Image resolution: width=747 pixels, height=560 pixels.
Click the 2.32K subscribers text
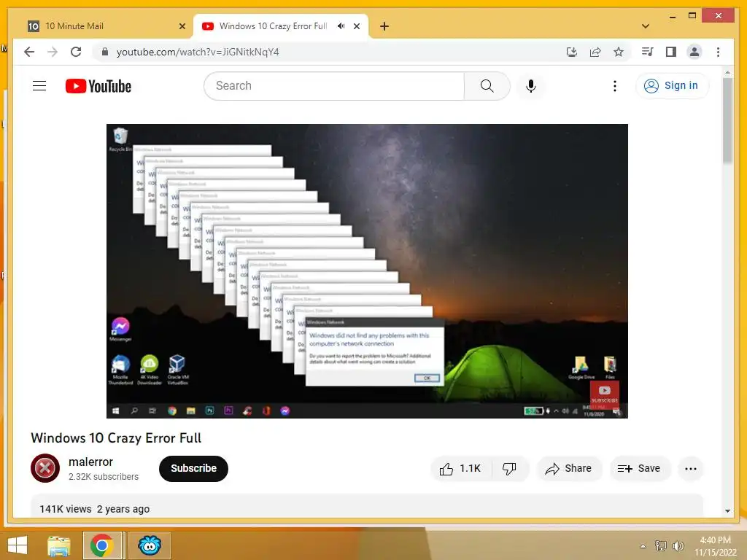pos(104,477)
